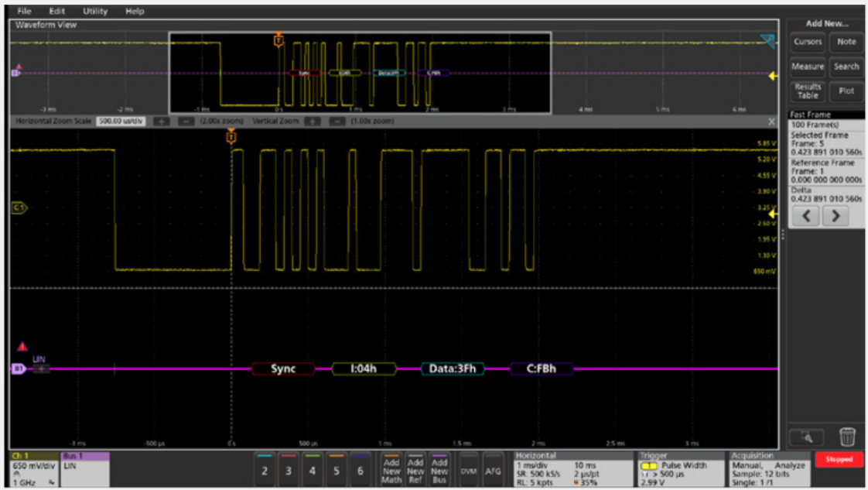Turn on channel 3
Screen dimensions: 868x490
pos(289,470)
